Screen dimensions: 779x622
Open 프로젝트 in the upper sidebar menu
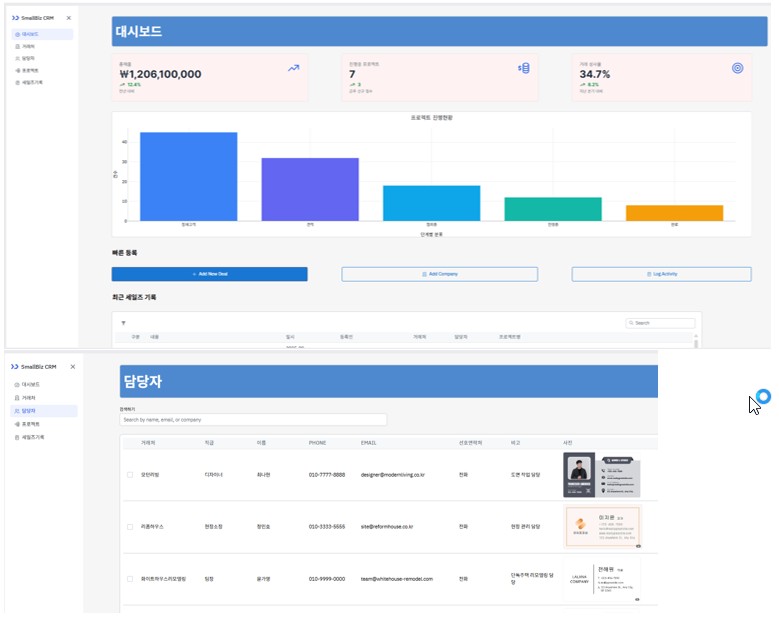point(30,70)
